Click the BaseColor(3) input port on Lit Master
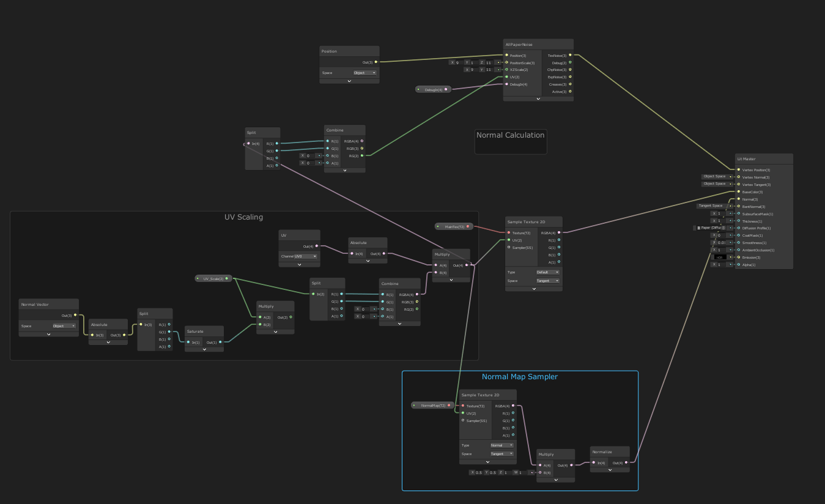825x504 pixels. pos(738,191)
